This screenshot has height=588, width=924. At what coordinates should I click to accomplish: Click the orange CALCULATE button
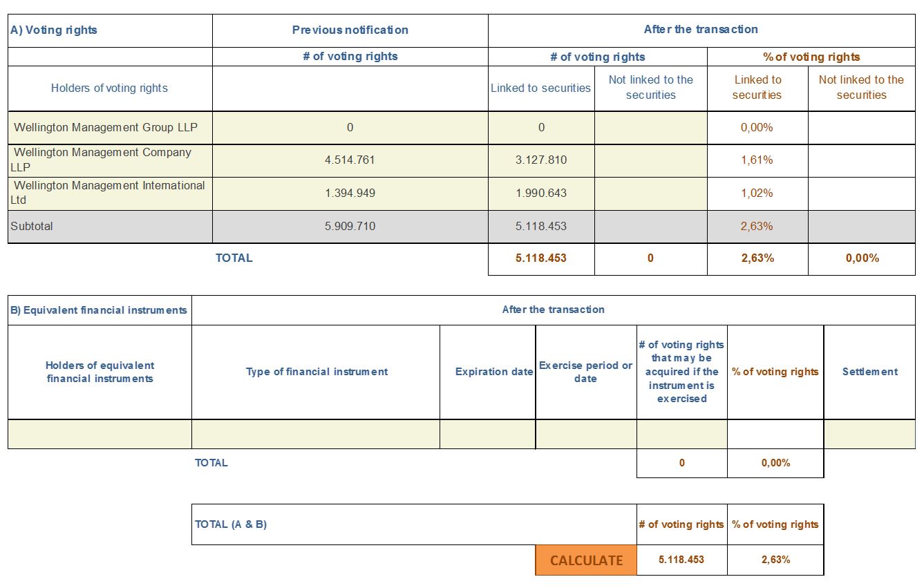point(586,560)
